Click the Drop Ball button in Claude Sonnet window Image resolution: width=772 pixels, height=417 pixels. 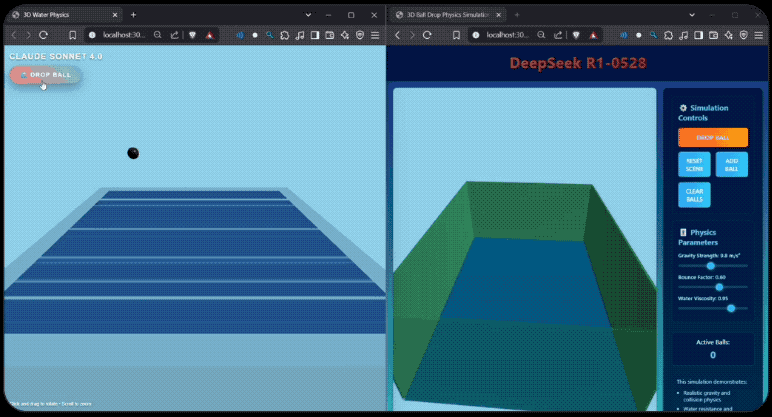(45, 75)
